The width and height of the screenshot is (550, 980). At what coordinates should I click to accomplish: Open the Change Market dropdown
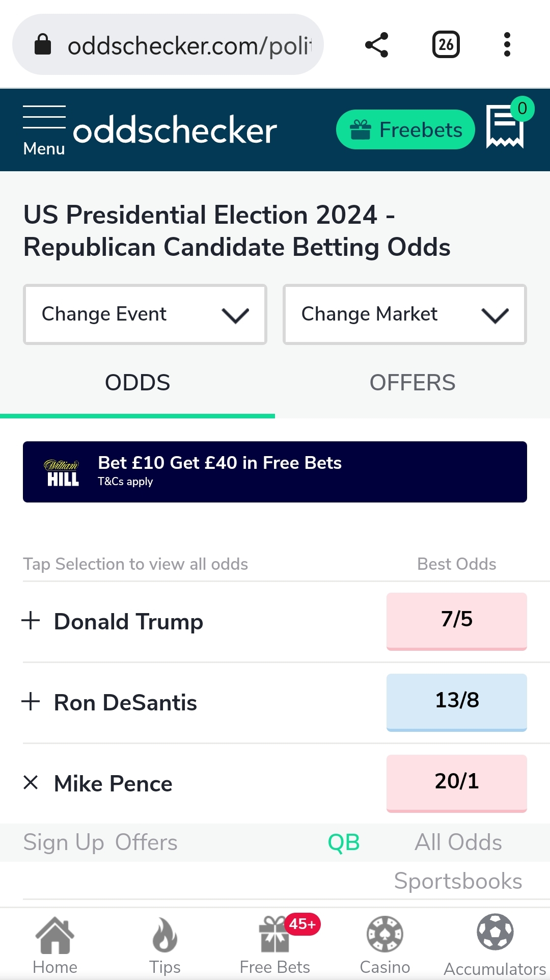405,314
